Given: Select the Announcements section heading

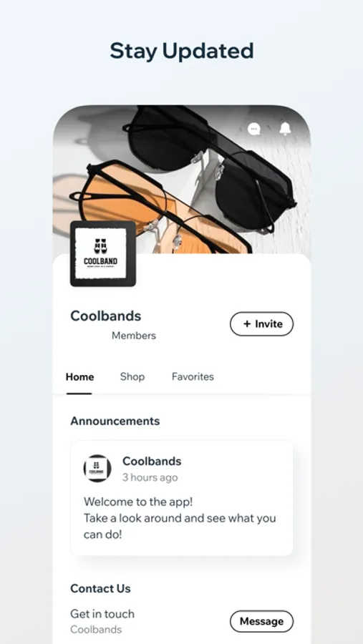Looking at the screenshot, I should (x=115, y=421).
